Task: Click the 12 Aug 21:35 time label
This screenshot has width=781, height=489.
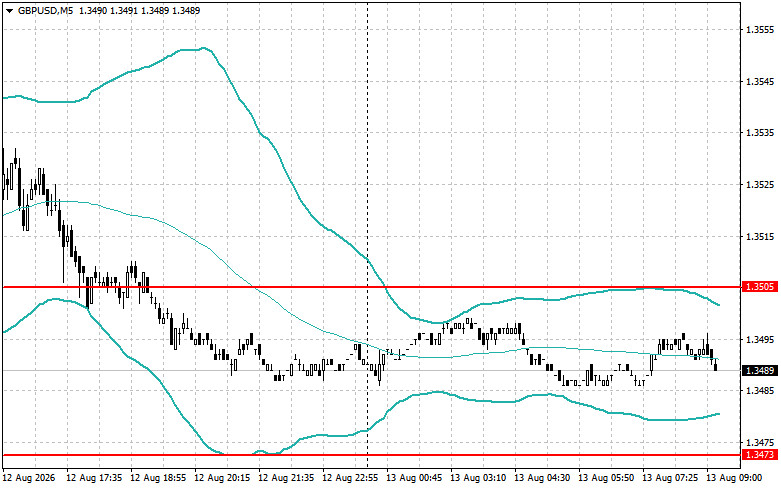Action: (x=286, y=478)
